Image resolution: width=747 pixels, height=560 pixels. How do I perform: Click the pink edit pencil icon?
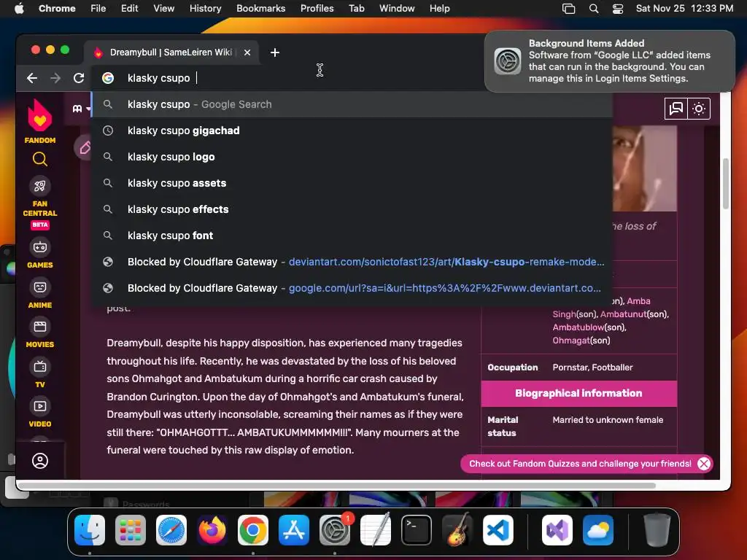[84, 147]
